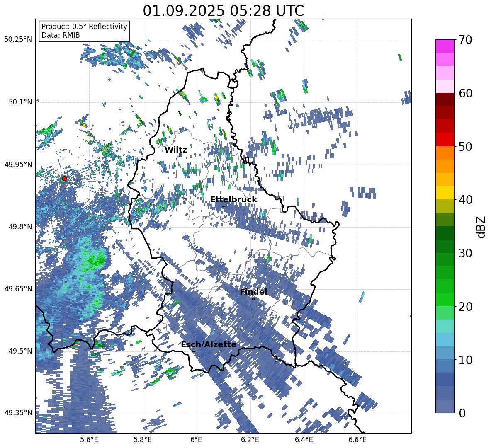Click the Esch/Alzette label
This screenshot has width=491, height=448.
tap(209, 345)
